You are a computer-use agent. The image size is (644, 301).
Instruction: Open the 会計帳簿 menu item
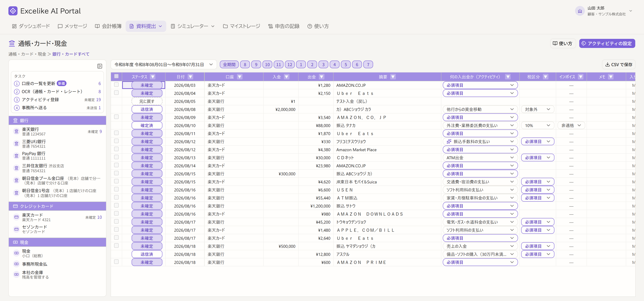pyautogui.click(x=108, y=26)
